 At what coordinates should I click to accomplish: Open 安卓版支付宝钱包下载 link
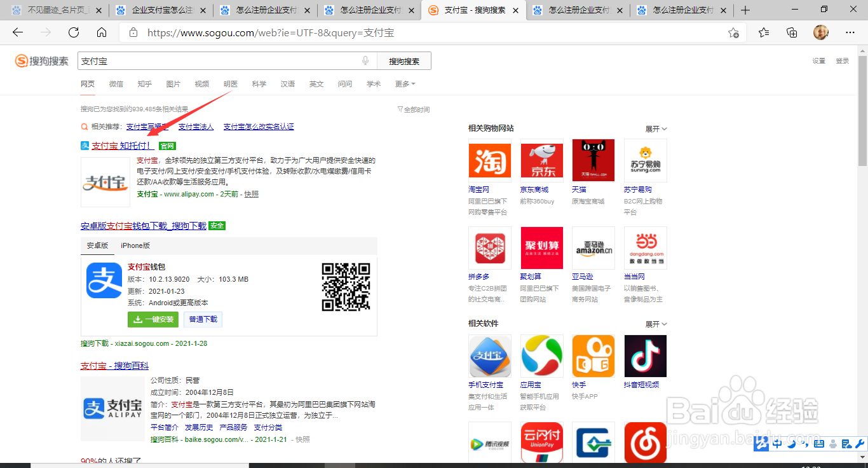pos(144,226)
